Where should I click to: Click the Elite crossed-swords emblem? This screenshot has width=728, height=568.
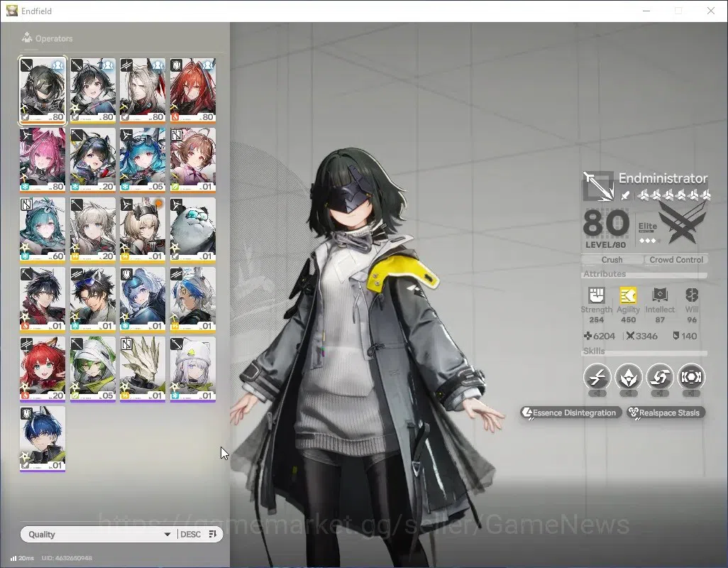click(x=683, y=224)
